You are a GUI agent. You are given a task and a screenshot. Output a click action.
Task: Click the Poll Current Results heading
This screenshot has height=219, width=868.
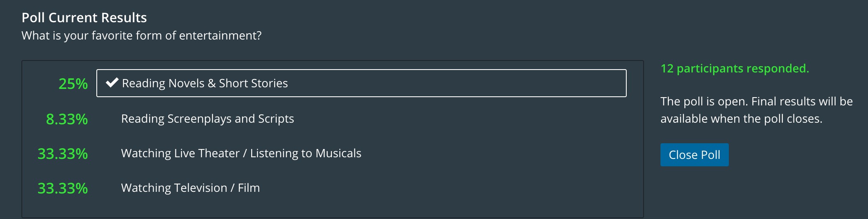click(x=84, y=18)
